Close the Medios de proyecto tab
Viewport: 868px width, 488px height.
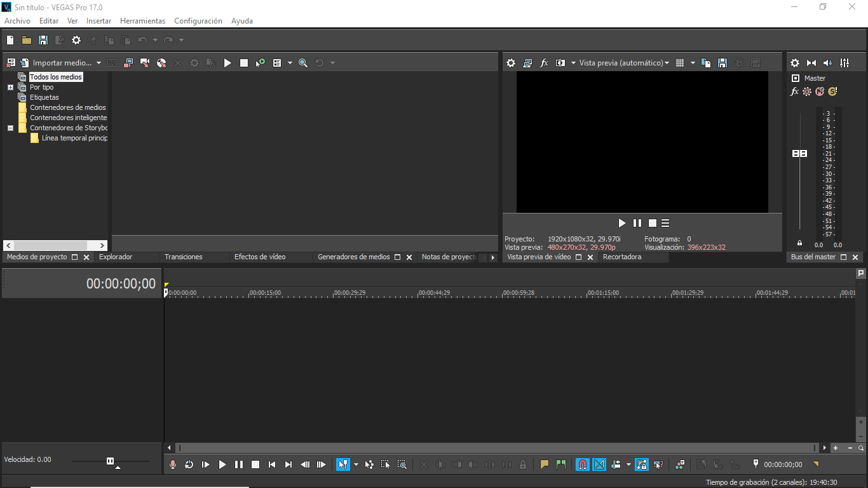tap(86, 257)
